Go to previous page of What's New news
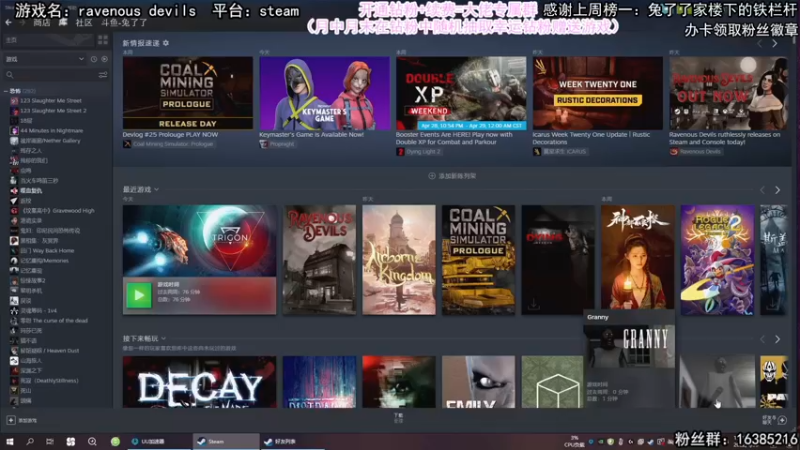800x450 pixels. 760,44
